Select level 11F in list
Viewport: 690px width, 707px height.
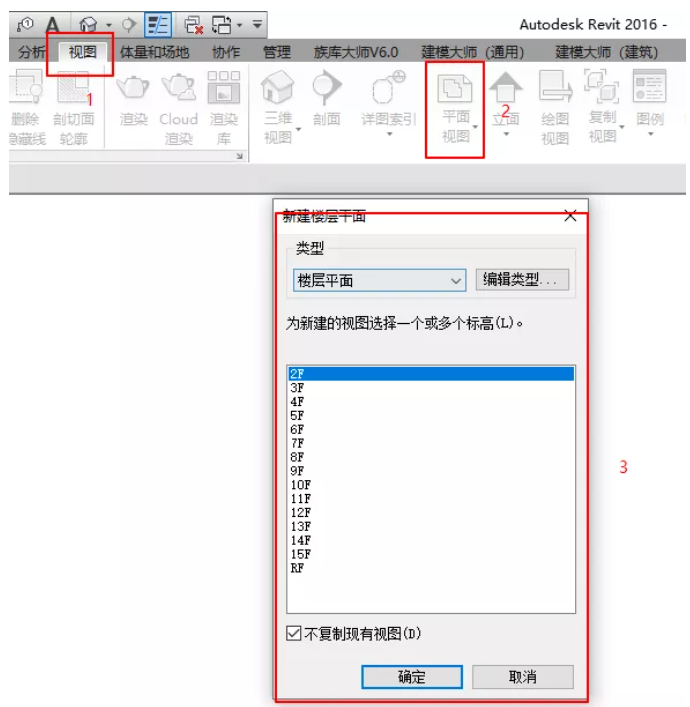[x=431, y=499]
